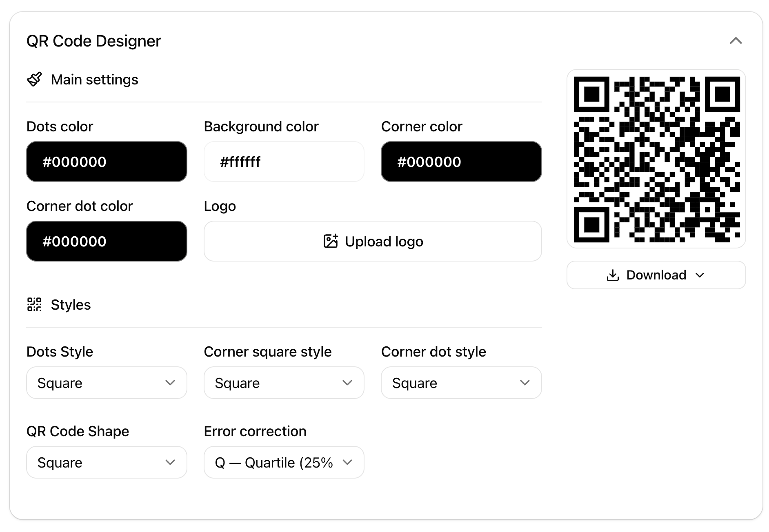Click the QR Code Designer title
The height and width of the screenshot is (532, 769).
[94, 41]
